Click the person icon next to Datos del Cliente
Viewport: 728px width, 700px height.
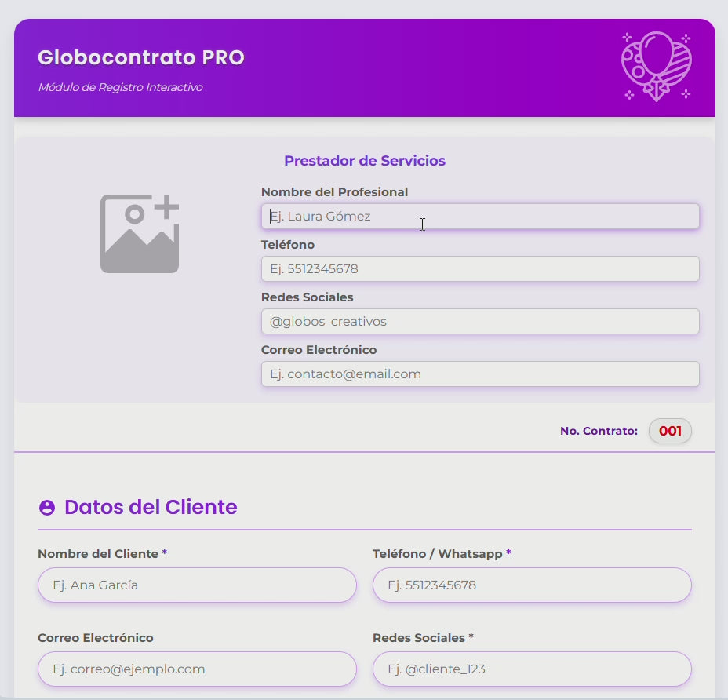(x=48, y=507)
